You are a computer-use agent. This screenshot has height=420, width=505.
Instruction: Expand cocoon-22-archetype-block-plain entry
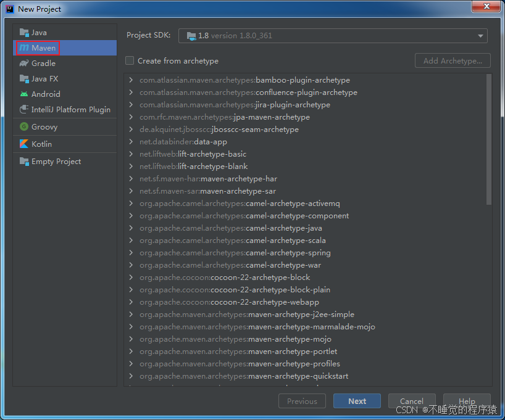(131, 290)
